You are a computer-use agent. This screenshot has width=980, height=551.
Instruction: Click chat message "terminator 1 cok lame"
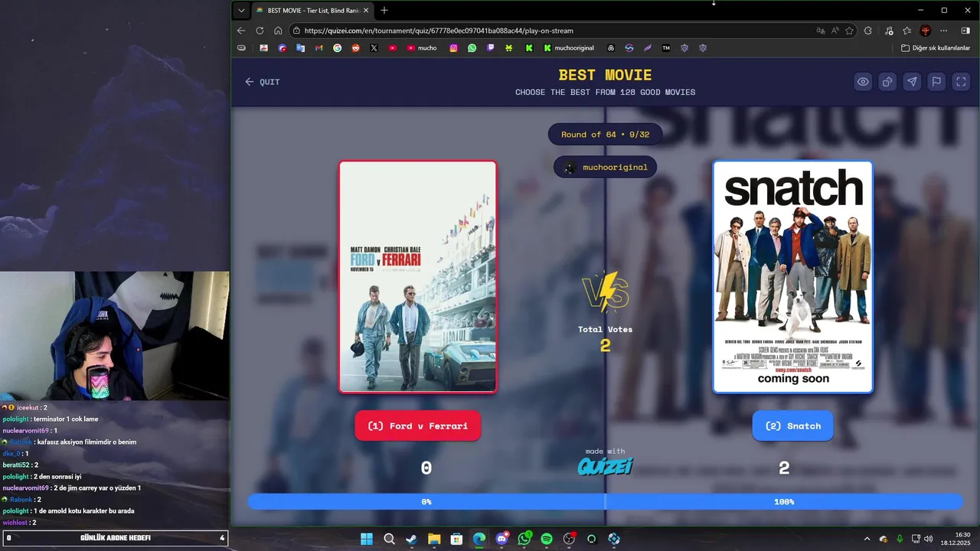66,419
